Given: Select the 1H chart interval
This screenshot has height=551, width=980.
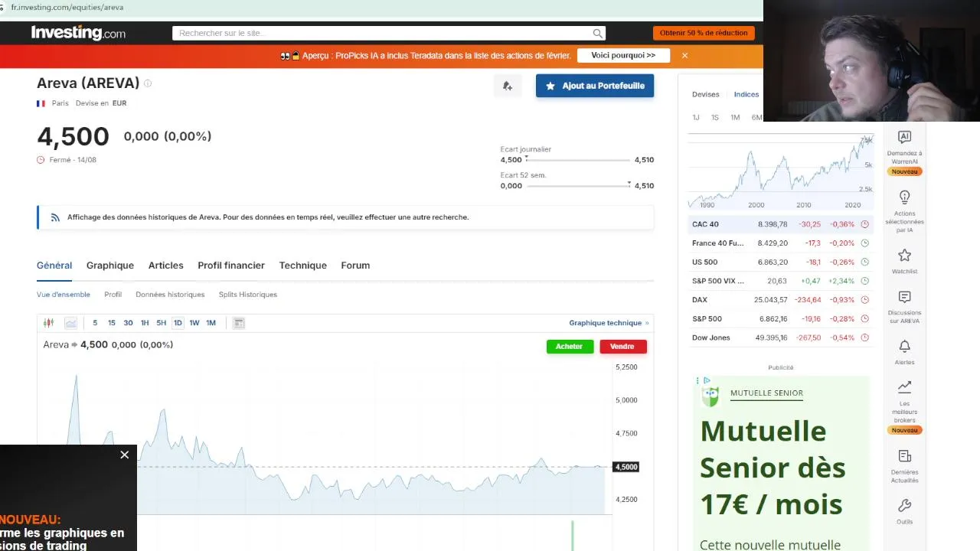Looking at the screenshot, I should [x=145, y=323].
